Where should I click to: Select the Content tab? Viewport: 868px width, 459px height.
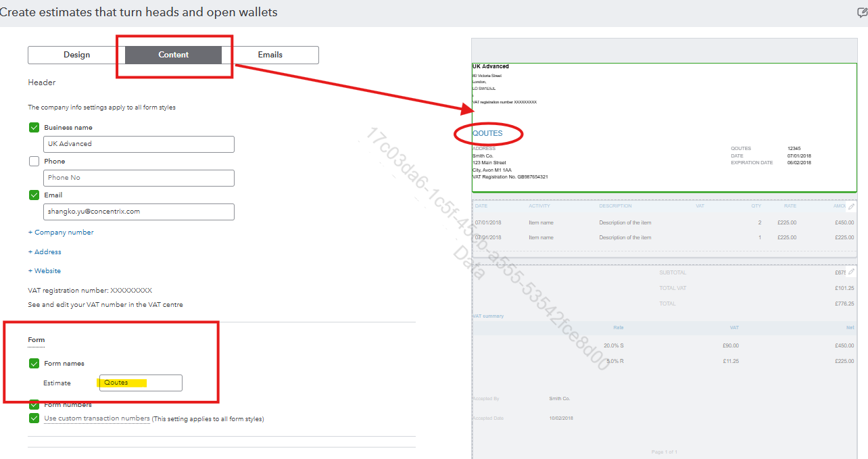(x=173, y=55)
